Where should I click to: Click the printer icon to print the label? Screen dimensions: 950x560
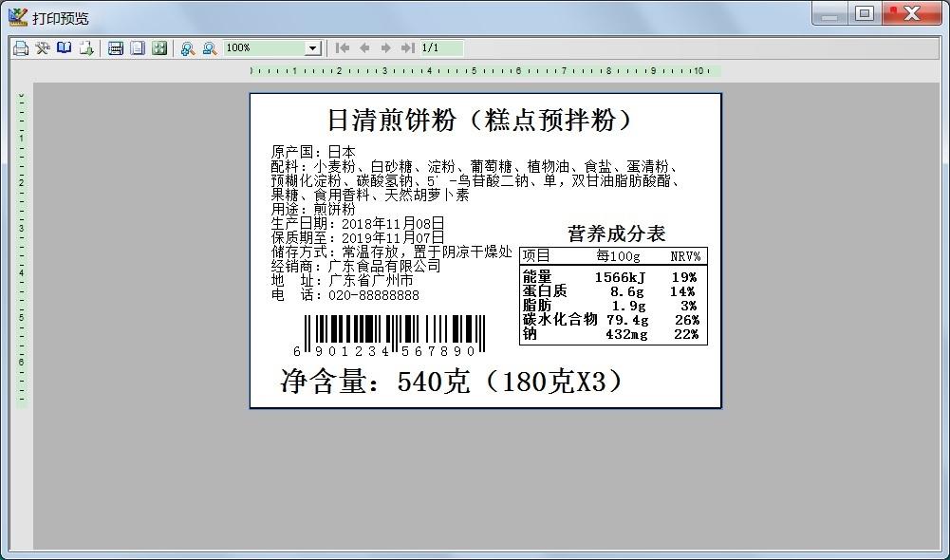coord(21,48)
